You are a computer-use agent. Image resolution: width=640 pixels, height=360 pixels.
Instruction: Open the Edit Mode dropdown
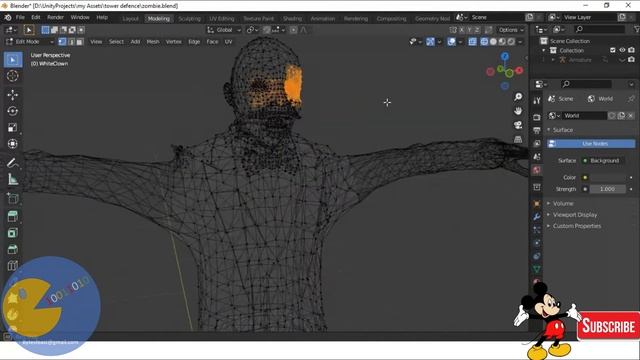pyautogui.click(x=30, y=42)
